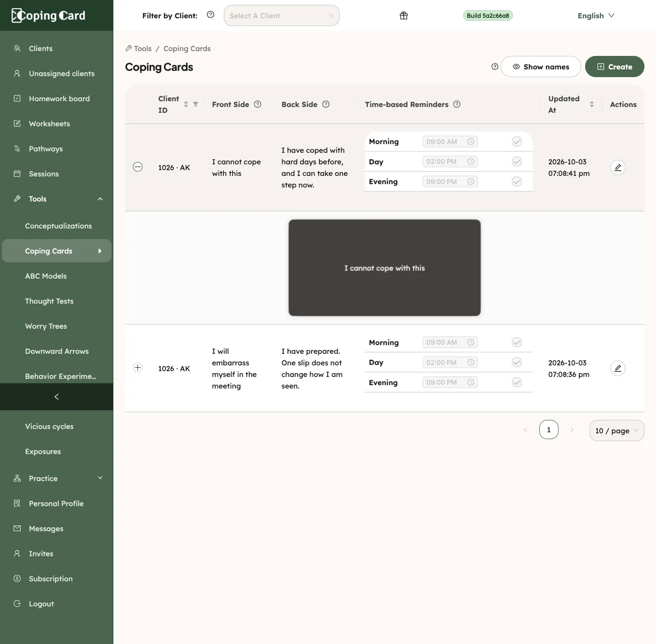
Task: Click the Coping Card logo
Action: [x=48, y=15]
